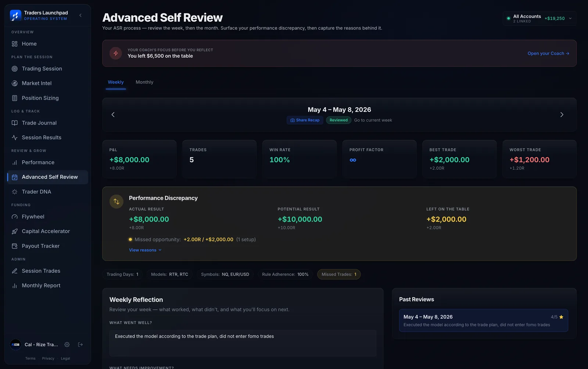Click the Advanced Self Review calendar icon
The image size is (588, 369).
click(x=15, y=177)
